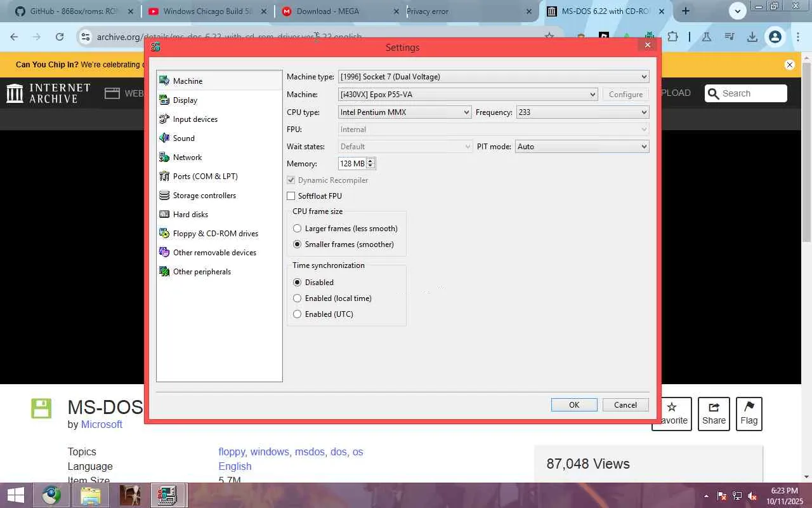The height and width of the screenshot is (508, 812).
Task: Open the PIT mode dropdown
Action: [x=582, y=147]
